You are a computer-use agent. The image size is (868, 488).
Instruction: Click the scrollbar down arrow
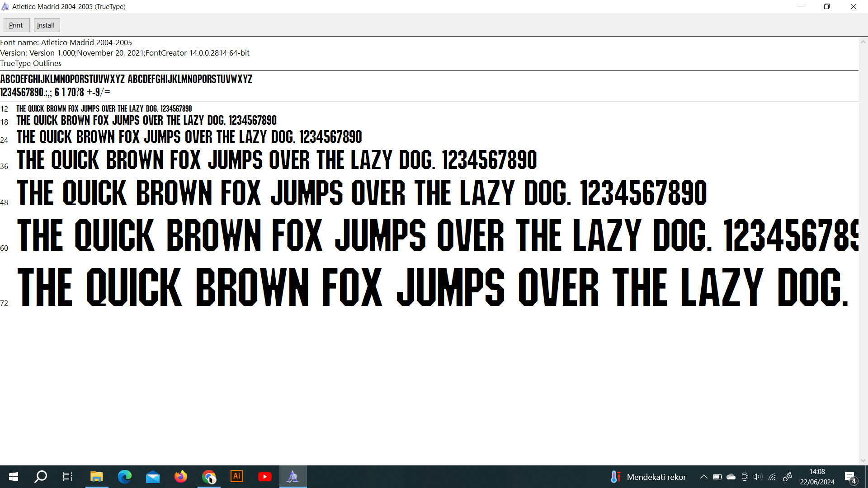pyautogui.click(x=863, y=460)
